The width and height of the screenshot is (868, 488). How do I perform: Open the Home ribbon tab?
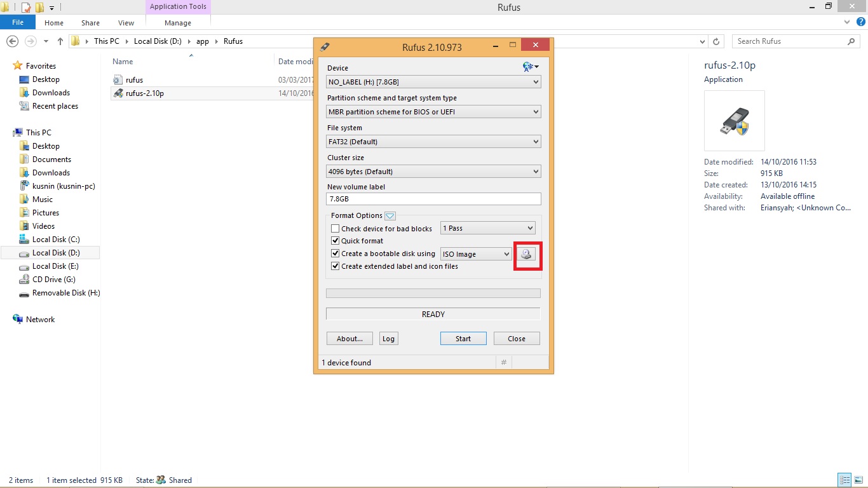pyautogui.click(x=54, y=23)
